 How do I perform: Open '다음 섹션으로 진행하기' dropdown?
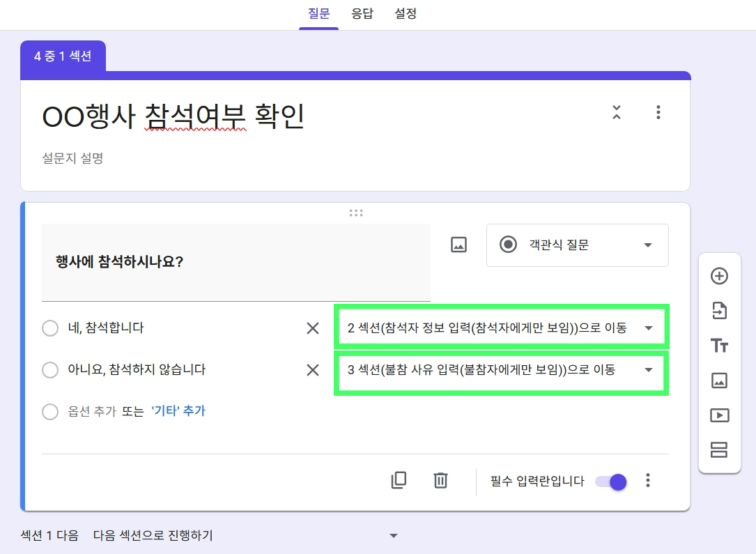point(245,535)
